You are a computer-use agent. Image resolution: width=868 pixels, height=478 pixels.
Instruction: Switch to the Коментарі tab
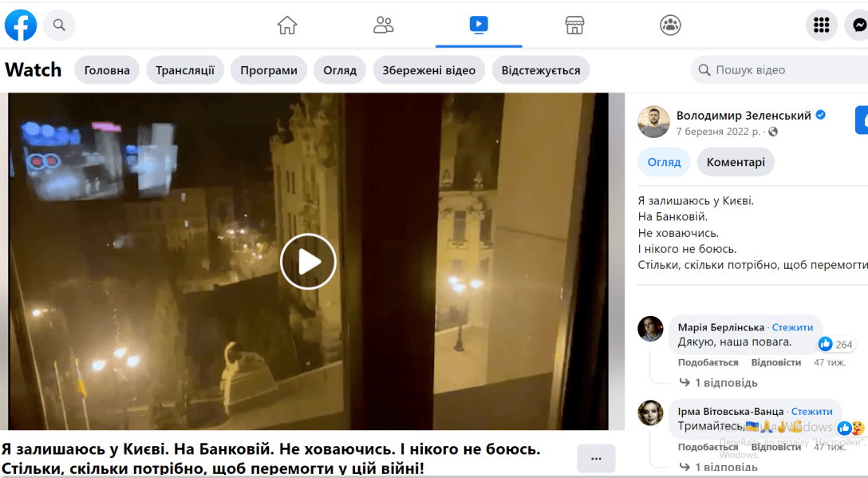pyautogui.click(x=735, y=162)
